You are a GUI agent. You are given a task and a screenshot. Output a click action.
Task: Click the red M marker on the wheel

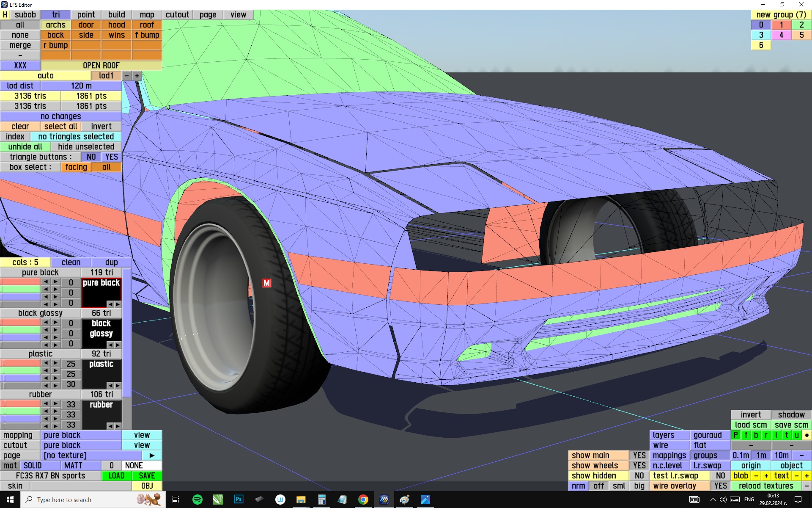coord(266,283)
